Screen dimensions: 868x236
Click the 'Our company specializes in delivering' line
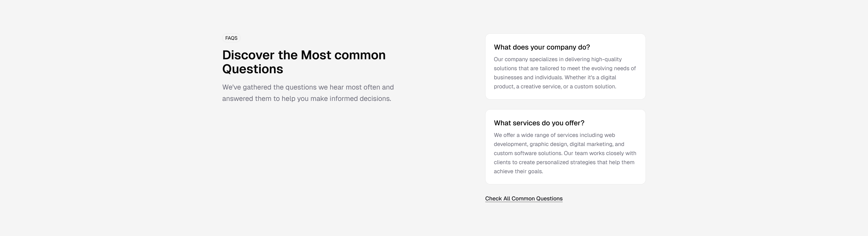coord(557,60)
